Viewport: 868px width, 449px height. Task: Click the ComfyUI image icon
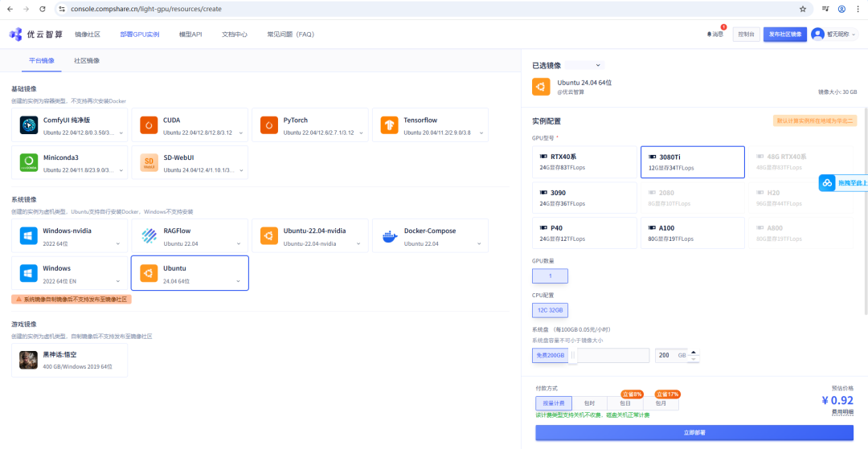tap(28, 125)
